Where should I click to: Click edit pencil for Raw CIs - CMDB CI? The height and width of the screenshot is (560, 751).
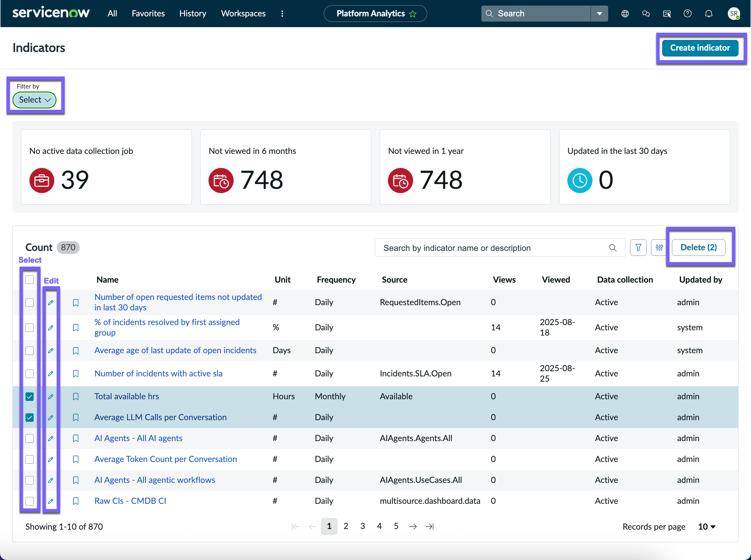tap(51, 501)
